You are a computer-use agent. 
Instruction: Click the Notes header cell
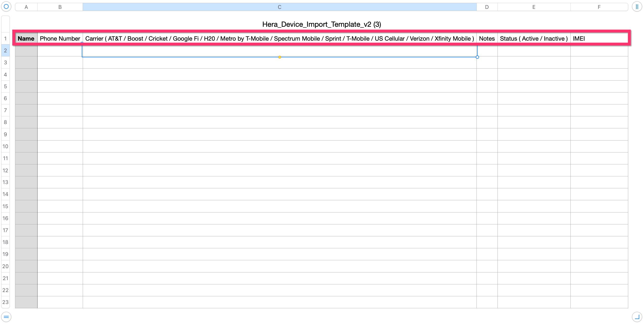(x=487, y=38)
